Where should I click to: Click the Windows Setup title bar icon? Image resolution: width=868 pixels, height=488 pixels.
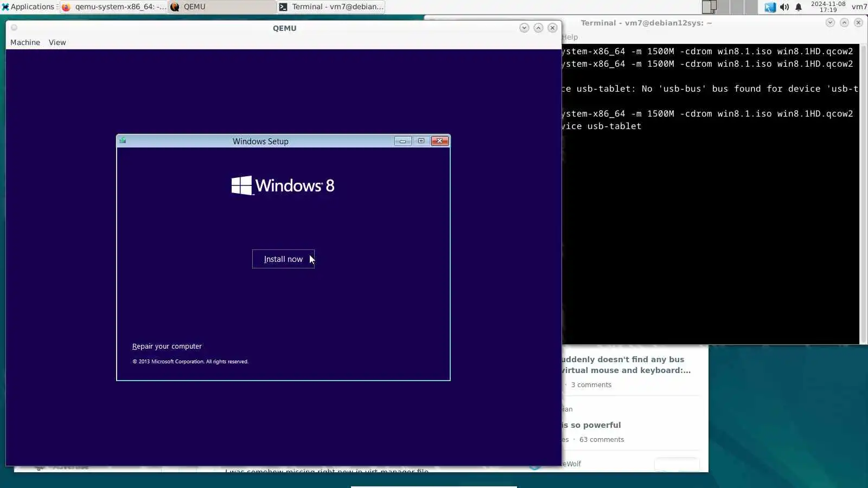(x=123, y=141)
